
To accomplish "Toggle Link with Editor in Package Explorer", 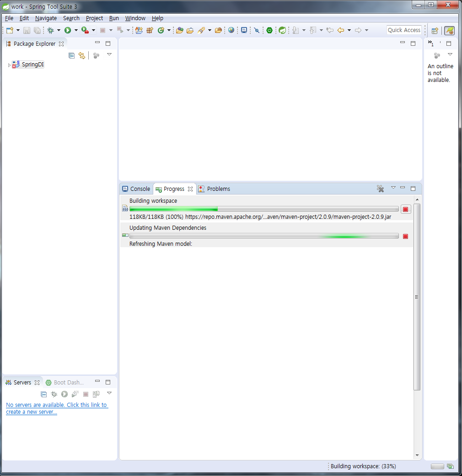I will tap(82, 55).
